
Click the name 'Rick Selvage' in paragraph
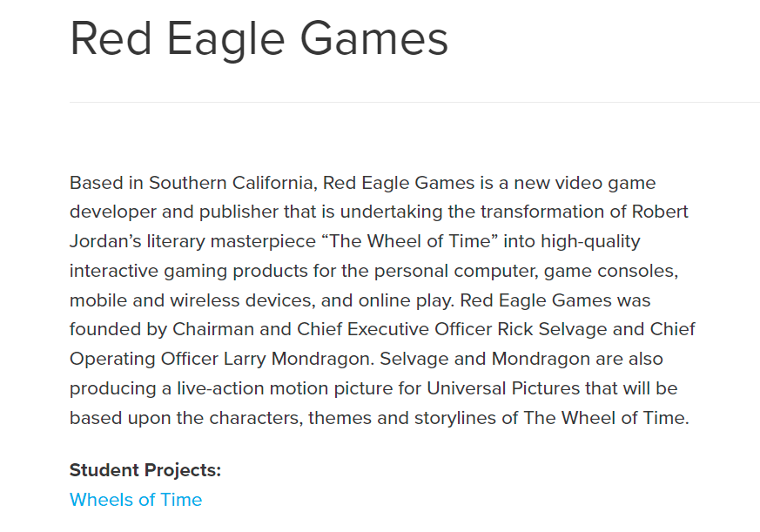(552, 329)
